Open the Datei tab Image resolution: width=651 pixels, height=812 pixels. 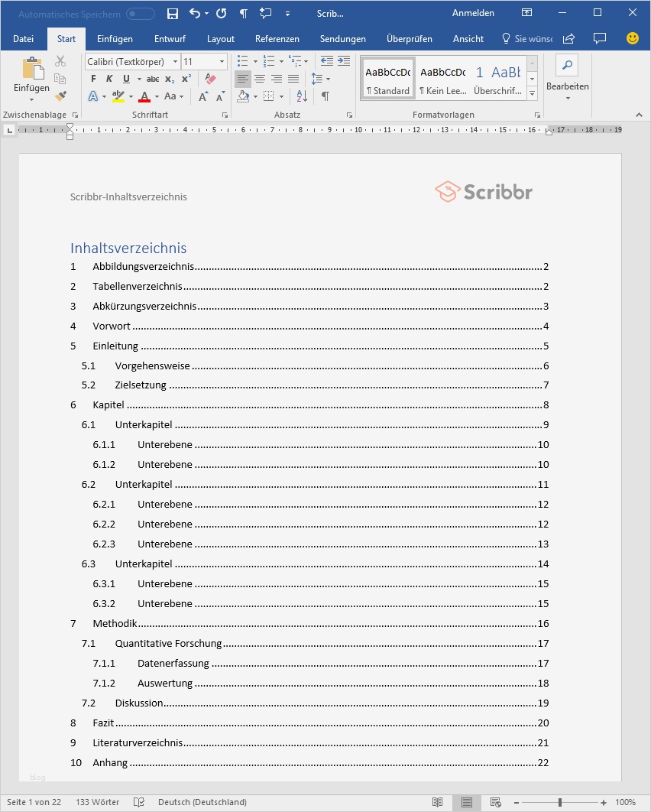point(23,39)
